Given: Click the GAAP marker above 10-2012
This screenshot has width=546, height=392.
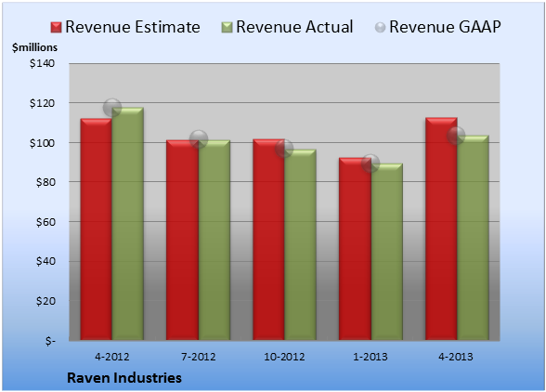Looking at the screenshot, I should [284, 149].
